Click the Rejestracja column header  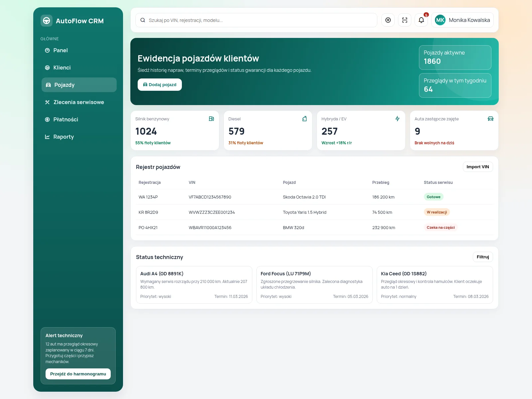coord(150,183)
